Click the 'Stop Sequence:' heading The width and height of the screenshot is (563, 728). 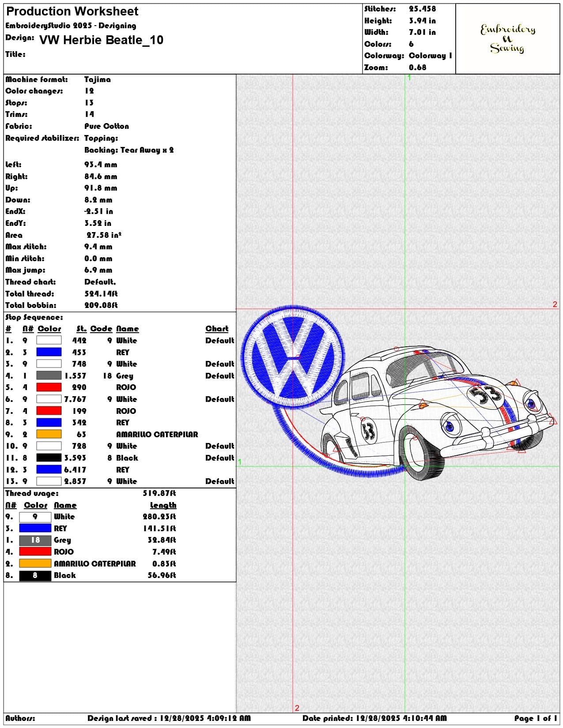click(x=34, y=318)
